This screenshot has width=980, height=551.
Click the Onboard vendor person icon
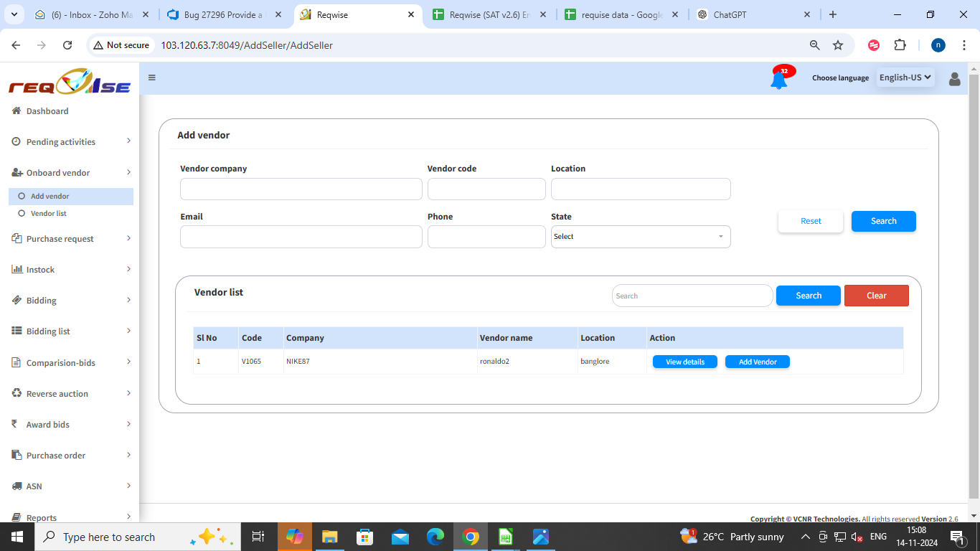17,172
